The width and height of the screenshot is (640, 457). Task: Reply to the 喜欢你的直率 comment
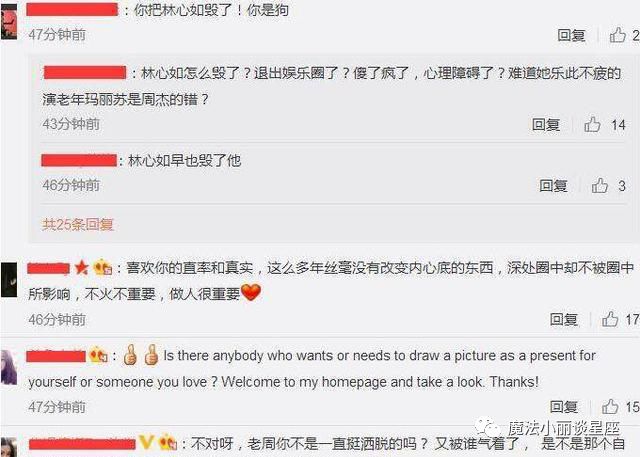564,319
